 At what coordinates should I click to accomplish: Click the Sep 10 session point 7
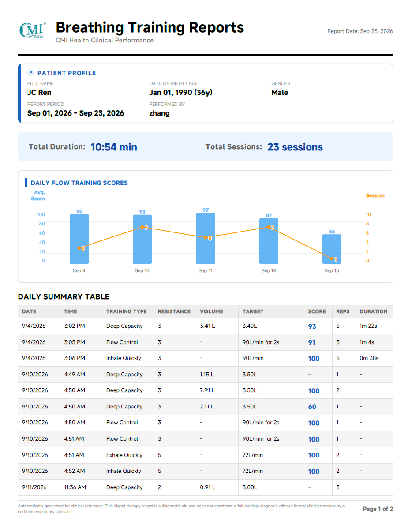point(142,228)
